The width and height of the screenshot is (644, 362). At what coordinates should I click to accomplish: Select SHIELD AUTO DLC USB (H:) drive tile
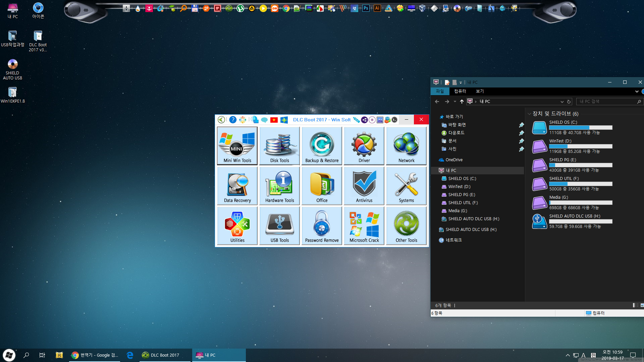(572, 221)
